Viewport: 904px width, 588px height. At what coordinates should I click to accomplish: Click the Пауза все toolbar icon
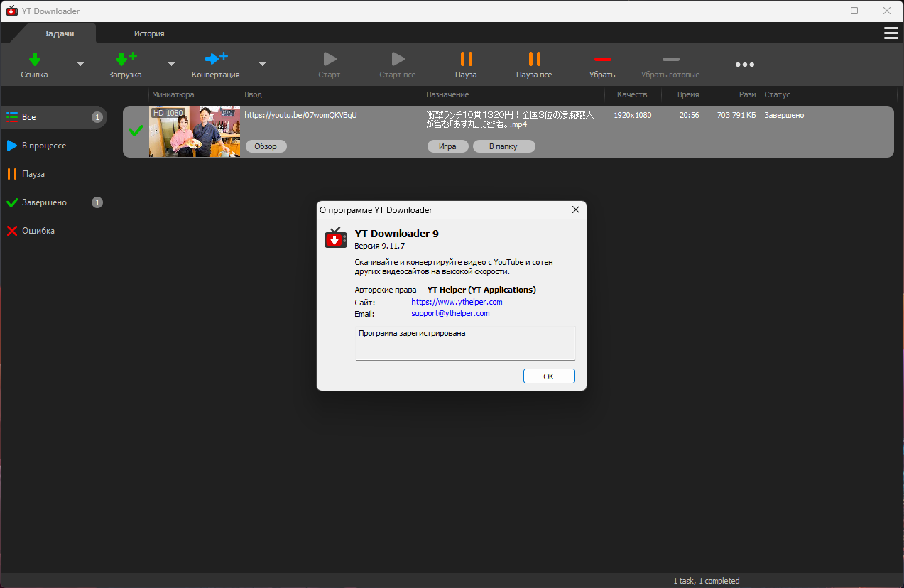click(534, 59)
